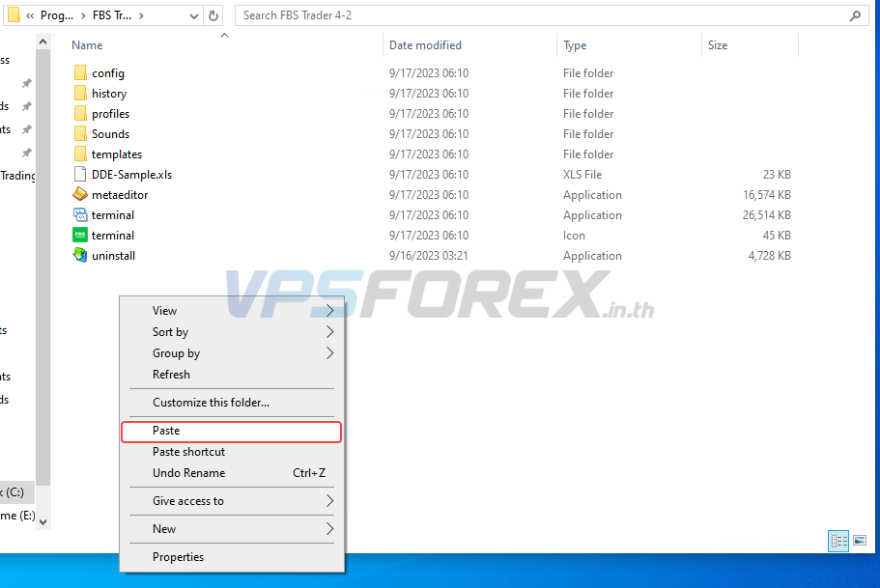Click the navigation pane scroll down arrow
880x588 pixels.
coord(43,521)
